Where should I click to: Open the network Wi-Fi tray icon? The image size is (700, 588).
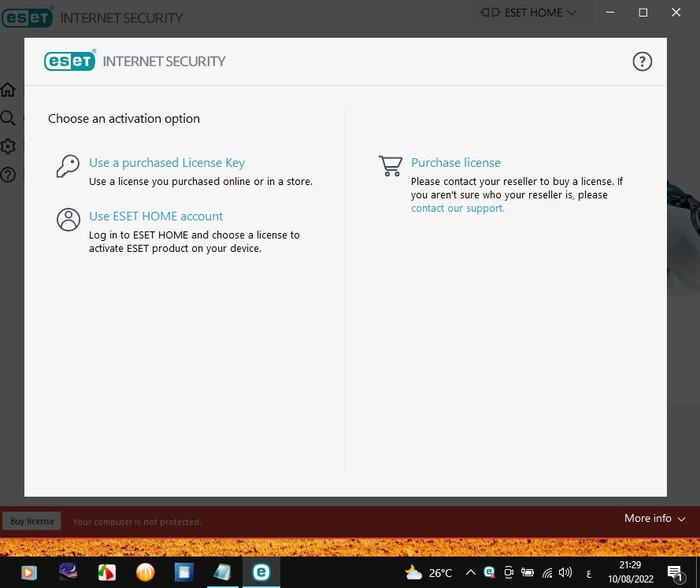(x=547, y=572)
